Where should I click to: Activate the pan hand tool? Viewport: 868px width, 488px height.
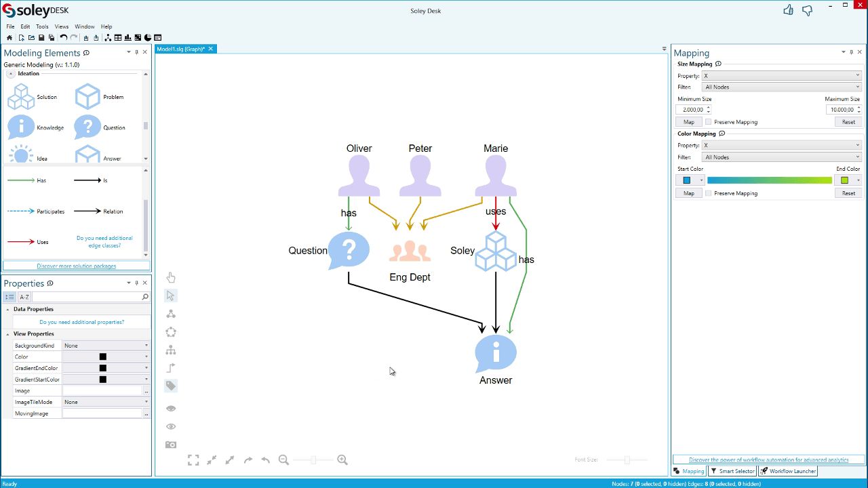170,277
